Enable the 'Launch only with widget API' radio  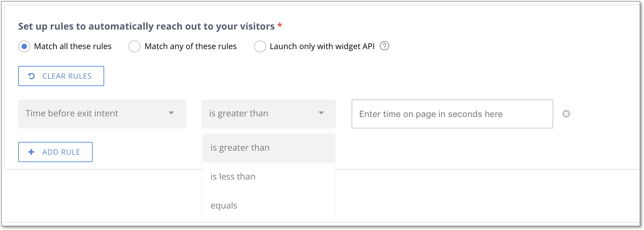pyautogui.click(x=260, y=46)
